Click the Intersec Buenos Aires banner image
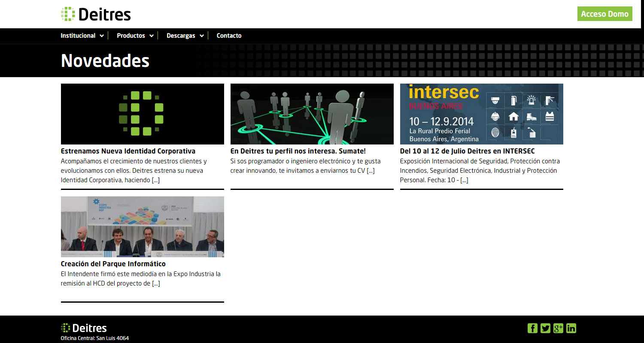644x343 pixels. click(482, 114)
